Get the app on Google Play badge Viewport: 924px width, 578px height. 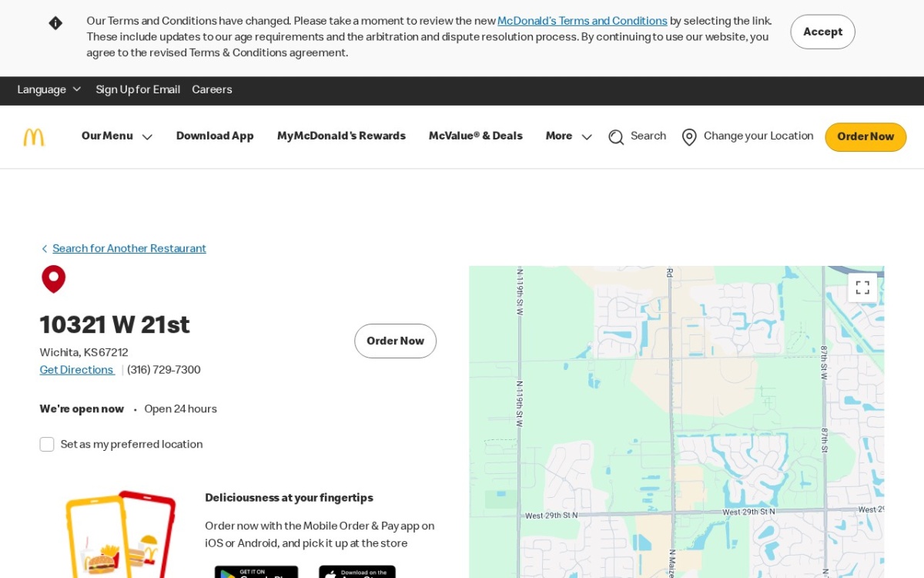tap(256, 572)
